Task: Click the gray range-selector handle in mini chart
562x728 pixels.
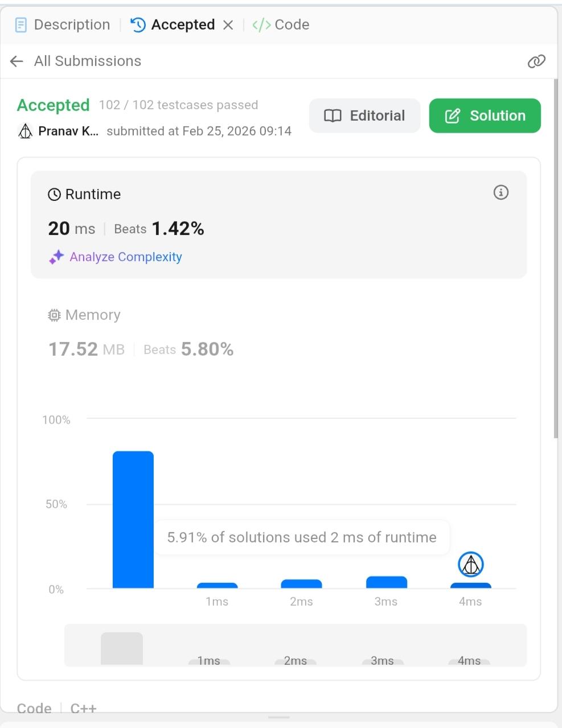Action: (x=122, y=648)
